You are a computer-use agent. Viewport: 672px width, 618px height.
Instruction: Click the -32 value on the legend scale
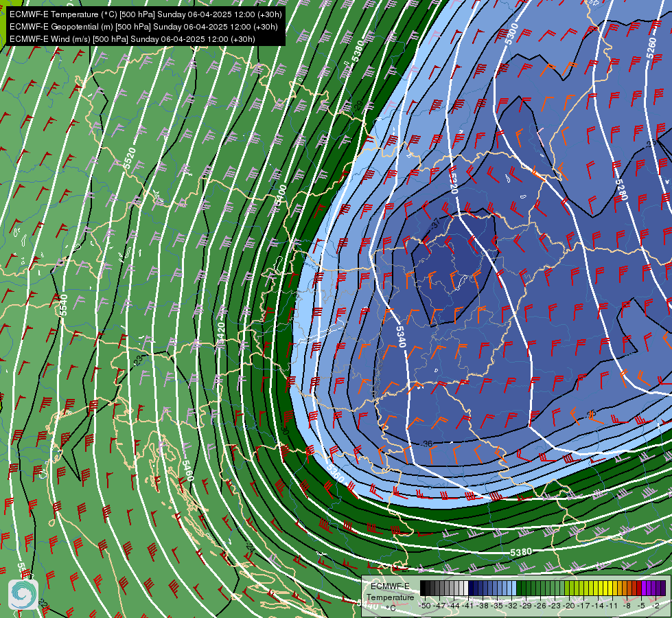tap(511, 606)
